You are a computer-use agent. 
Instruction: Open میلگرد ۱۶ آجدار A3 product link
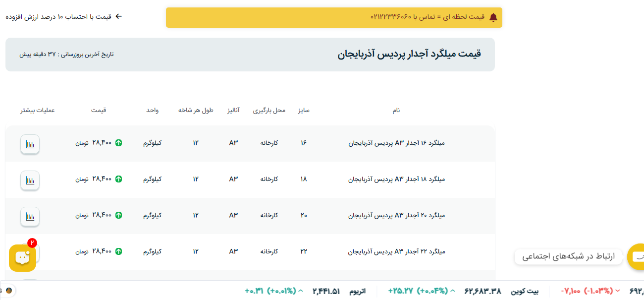click(396, 143)
